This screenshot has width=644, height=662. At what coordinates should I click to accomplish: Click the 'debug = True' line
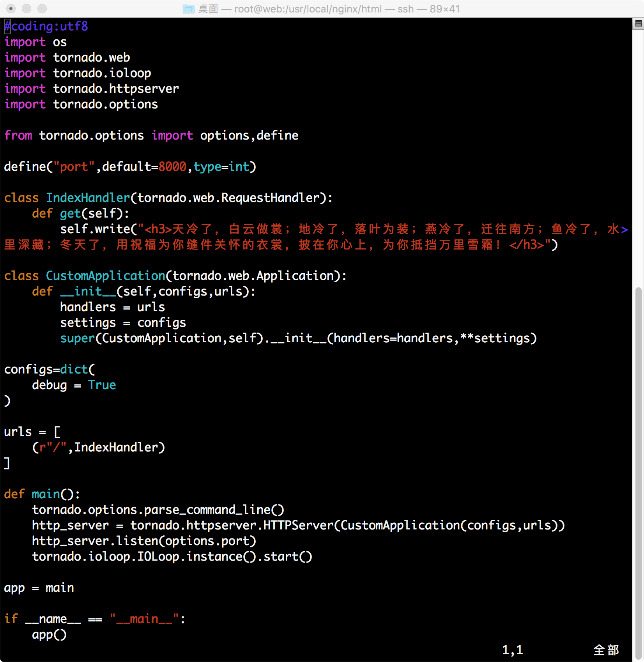[74, 385]
